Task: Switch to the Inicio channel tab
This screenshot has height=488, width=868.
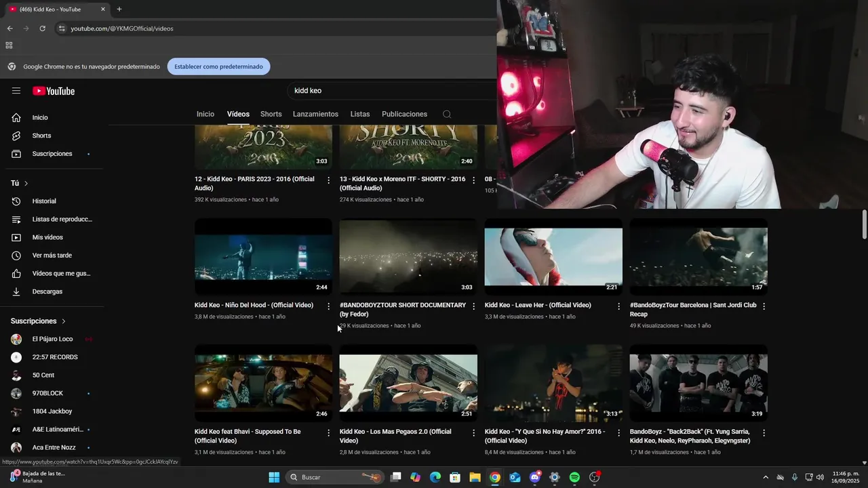Action: tap(205, 114)
